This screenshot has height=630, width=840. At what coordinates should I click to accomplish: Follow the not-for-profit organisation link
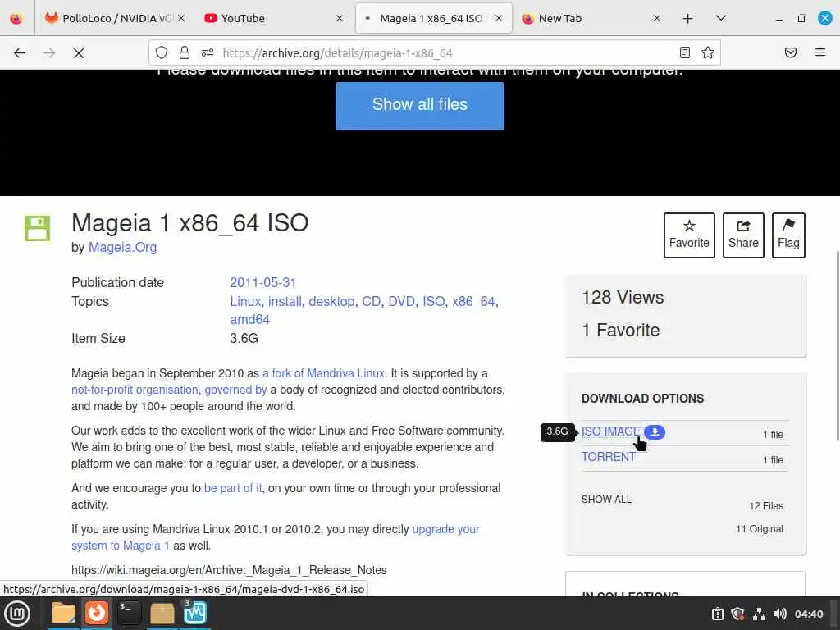click(135, 390)
